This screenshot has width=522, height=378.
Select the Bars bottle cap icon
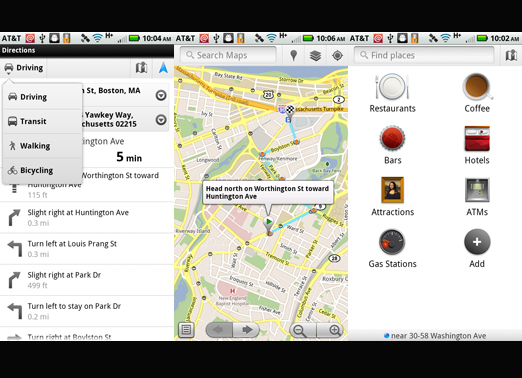tap(392, 138)
